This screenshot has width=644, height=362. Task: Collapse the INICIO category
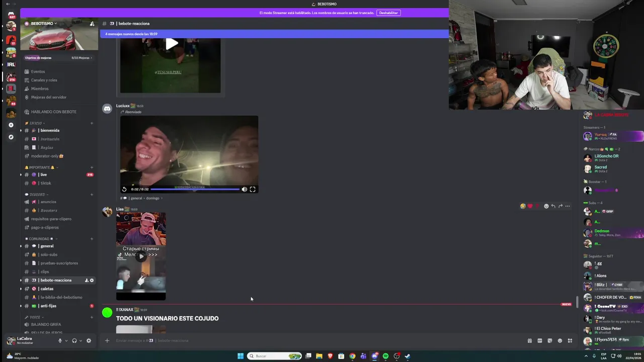[36, 123]
